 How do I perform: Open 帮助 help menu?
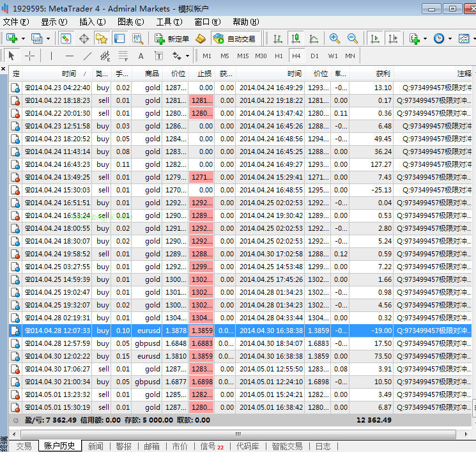245,22
